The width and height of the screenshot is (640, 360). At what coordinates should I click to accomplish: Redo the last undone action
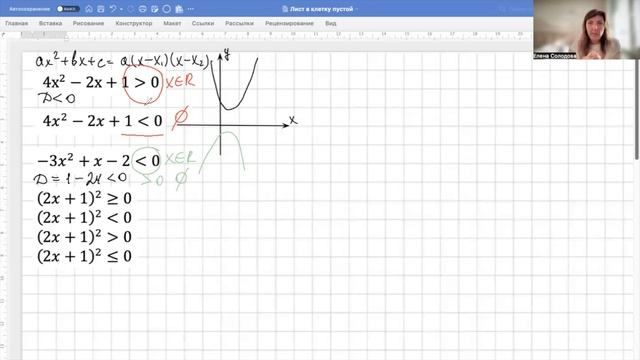[x=131, y=9]
